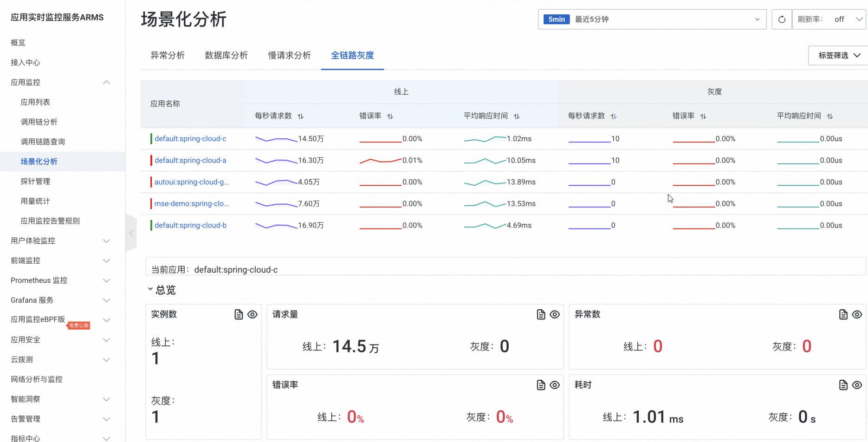This screenshot has height=442, width=868.
Task: Open the 刷新率 off dropdown
Action: (829, 19)
